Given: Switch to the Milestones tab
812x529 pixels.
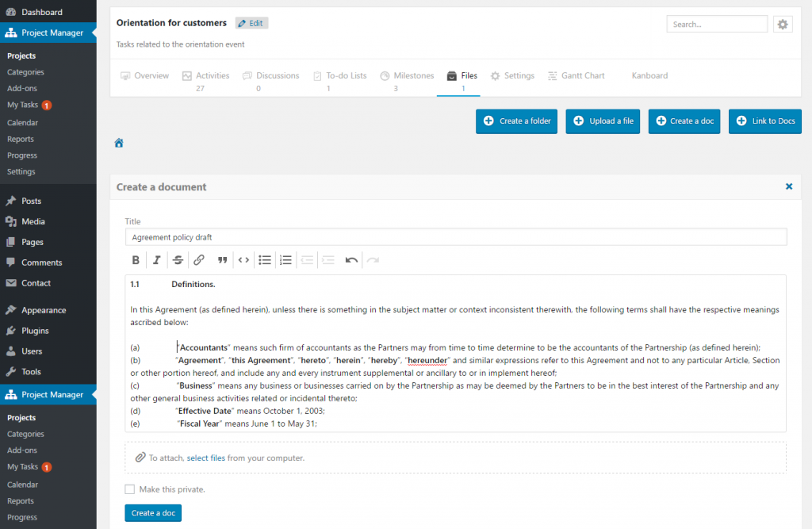Looking at the screenshot, I should pyautogui.click(x=413, y=75).
